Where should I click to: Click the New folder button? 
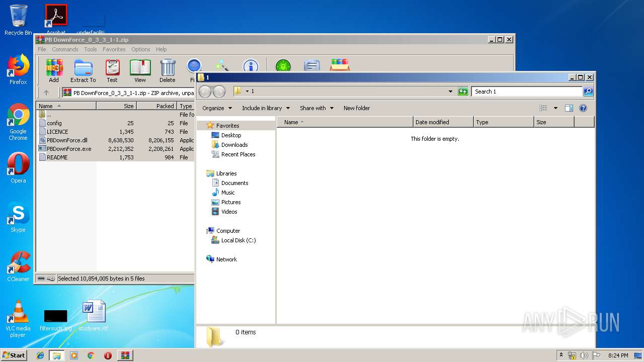point(357,108)
